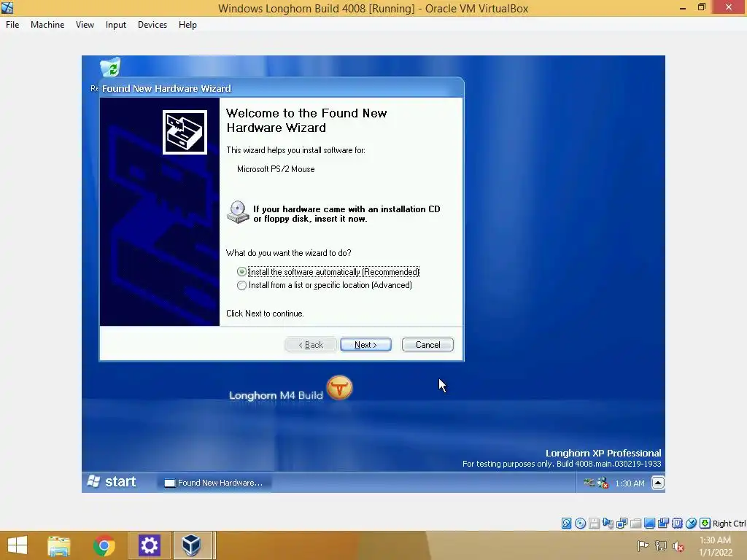Screen dimensions: 747x560
Task: Select Found New Hardware taskbar button
Action: click(x=214, y=483)
